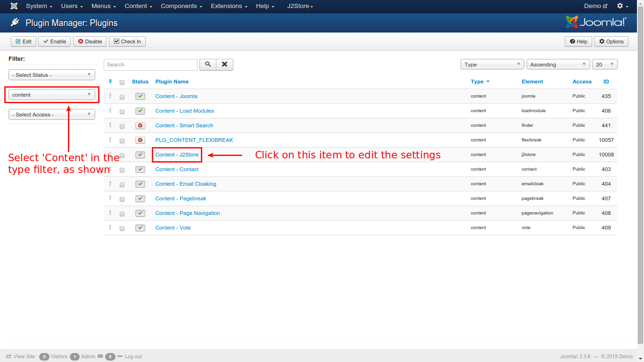Click the search magnifier button
This screenshot has height=362, width=644.
coord(208,65)
